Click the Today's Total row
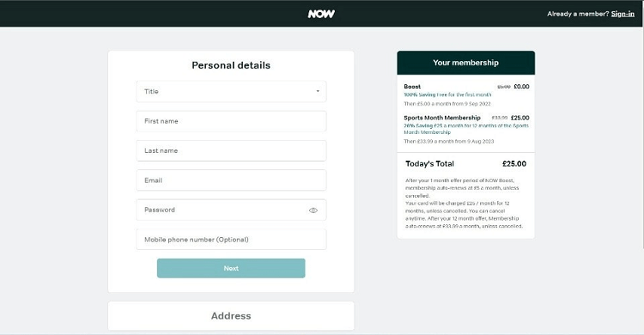The image size is (644, 335). (465, 163)
